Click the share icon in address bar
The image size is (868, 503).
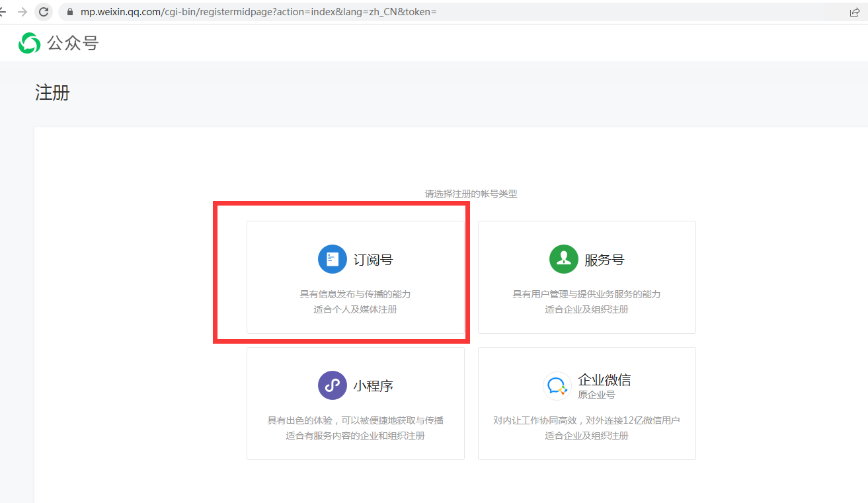tap(855, 12)
